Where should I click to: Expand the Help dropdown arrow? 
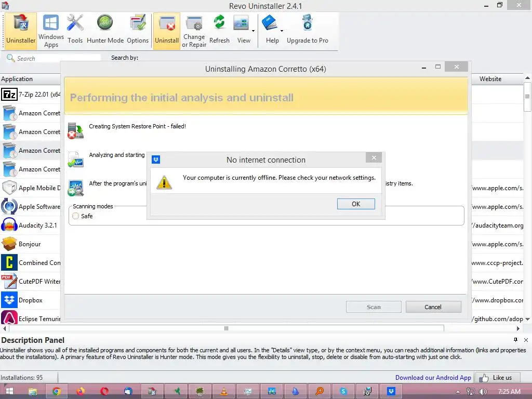point(282,31)
